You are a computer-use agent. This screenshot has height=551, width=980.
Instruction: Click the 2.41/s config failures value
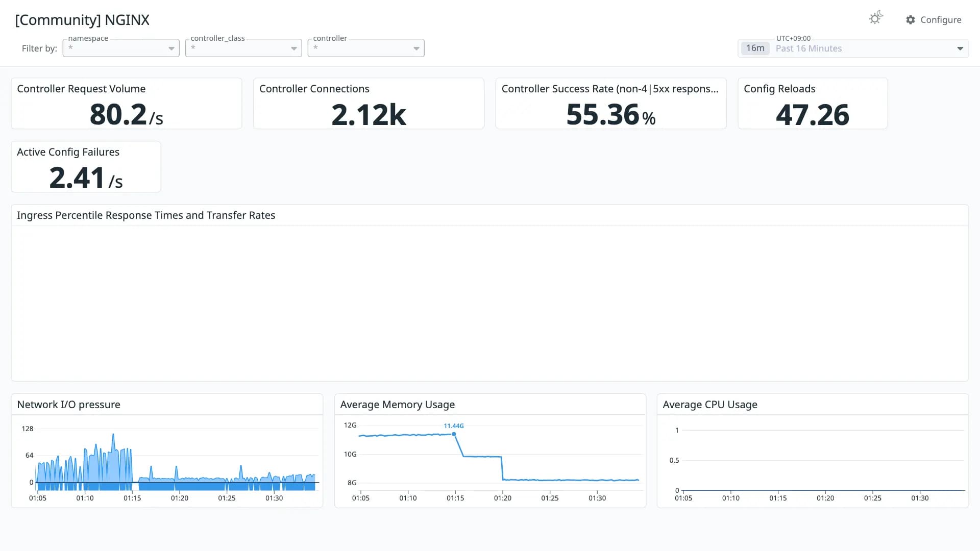(86, 178)
